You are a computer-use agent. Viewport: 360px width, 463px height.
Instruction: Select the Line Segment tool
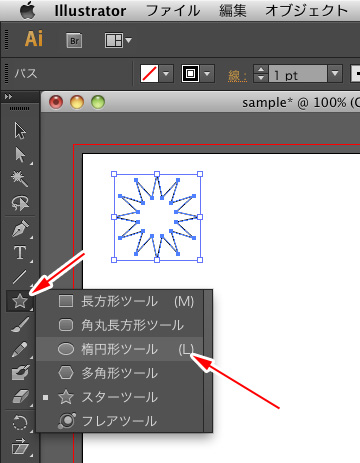(x=20, y=277)
